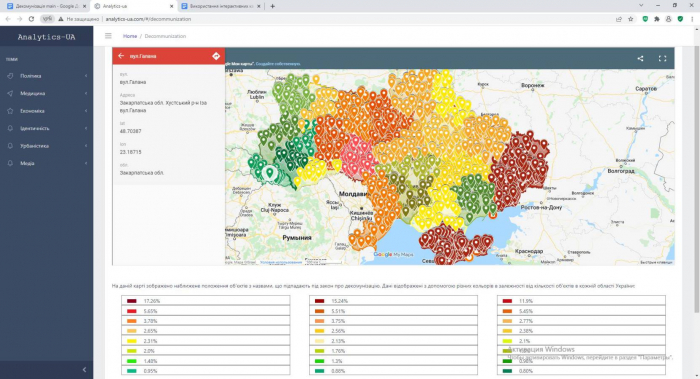This screenshot has height=379, width=700.
Task: Click the terms of use link below the map
Action: 281,262
